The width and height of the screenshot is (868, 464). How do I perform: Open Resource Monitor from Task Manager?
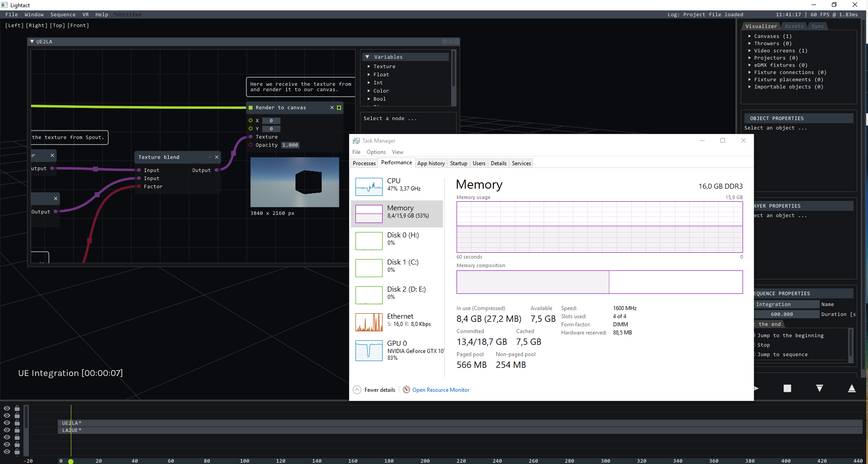(x=440, y=390)
